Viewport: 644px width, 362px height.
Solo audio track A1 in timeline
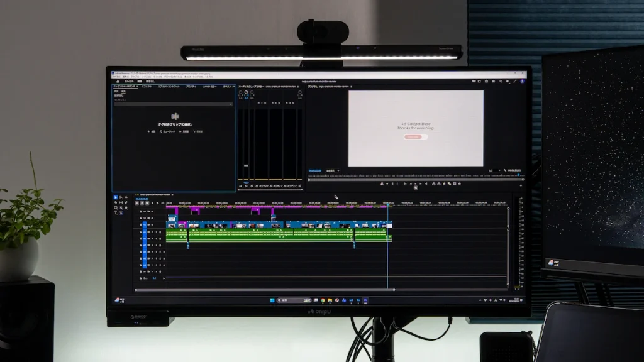157,232
